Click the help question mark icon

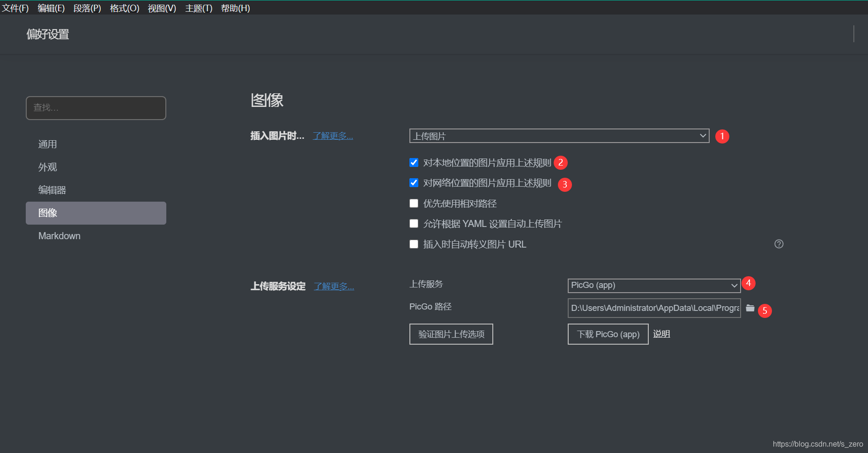point(779,244)
